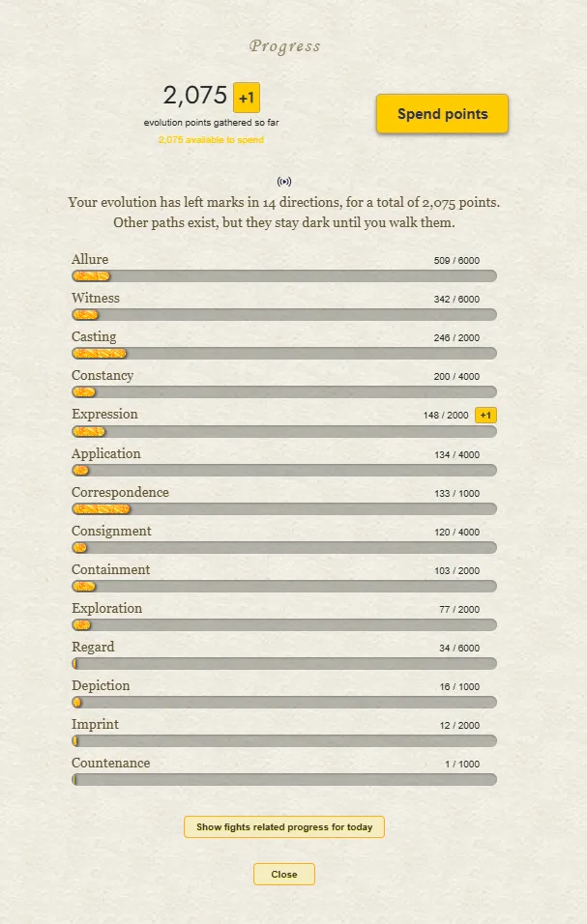This screenshot has height=924, width=587.
Task: Select the Exploration label
Action: click(x=106, y=608)
